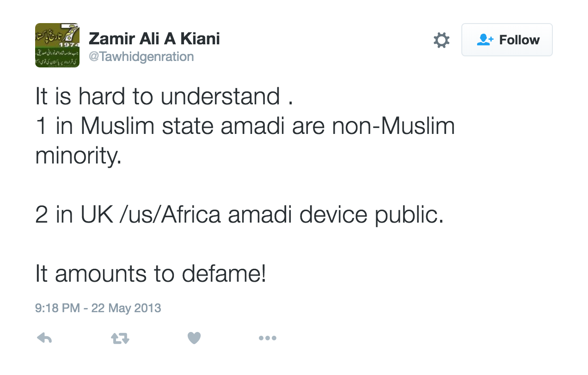Click the add-person icon in Follow button

pyautogui.click(x=485, y=40)
